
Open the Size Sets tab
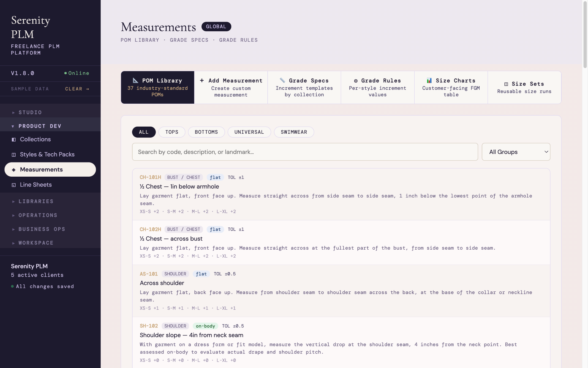[x=524, y=87]
